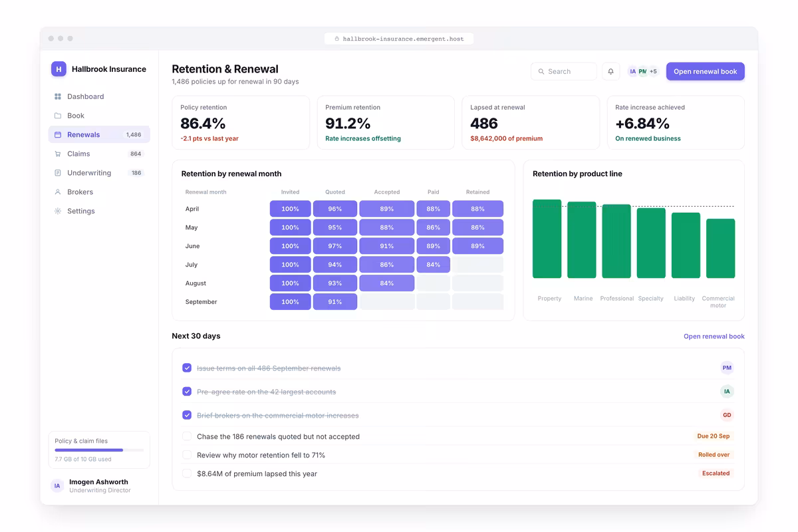Open Brokers in sidebar

[99, 192]
